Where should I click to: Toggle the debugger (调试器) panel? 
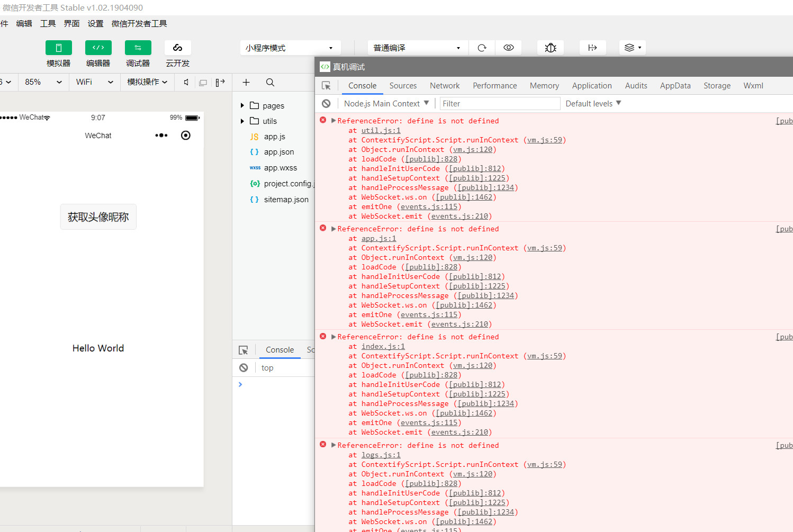coord(138,48)
